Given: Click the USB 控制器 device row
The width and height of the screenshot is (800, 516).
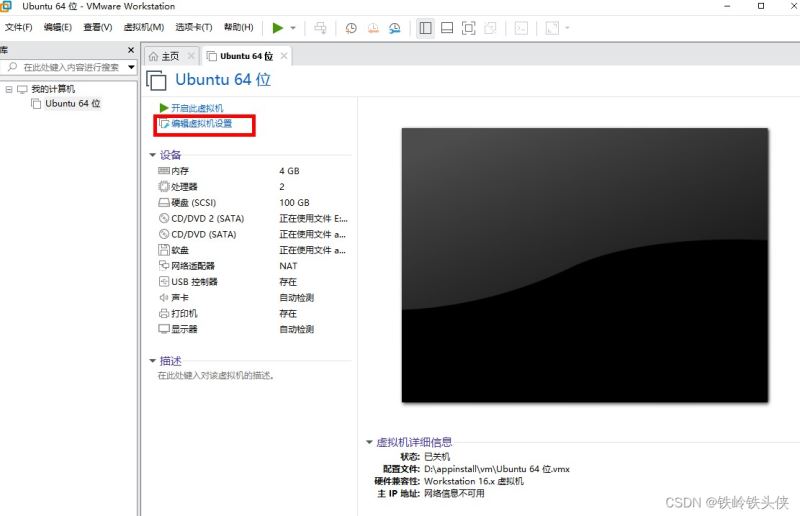Looking at the screenshot, I should [x=253, y=282].
